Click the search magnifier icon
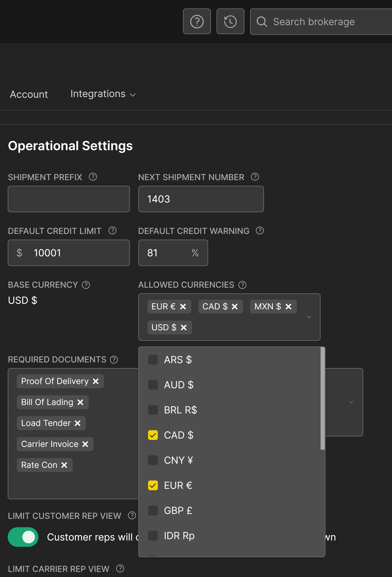 click(x=262, y=22)
